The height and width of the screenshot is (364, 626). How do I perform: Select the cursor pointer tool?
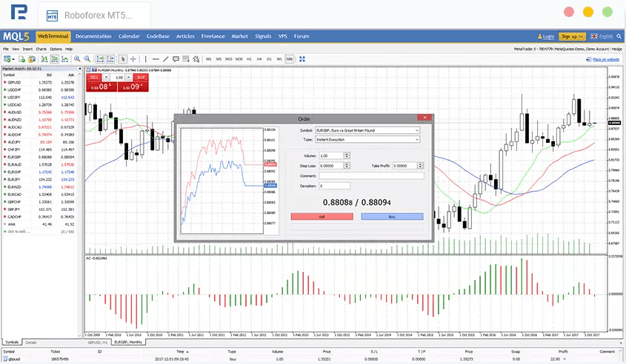click(123, 59)
